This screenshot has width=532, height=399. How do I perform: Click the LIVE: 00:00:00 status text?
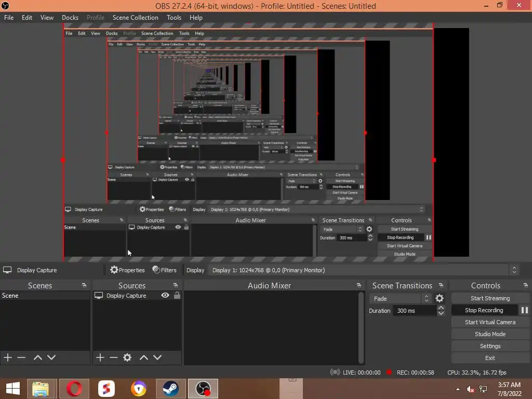(x=362, y=373)
